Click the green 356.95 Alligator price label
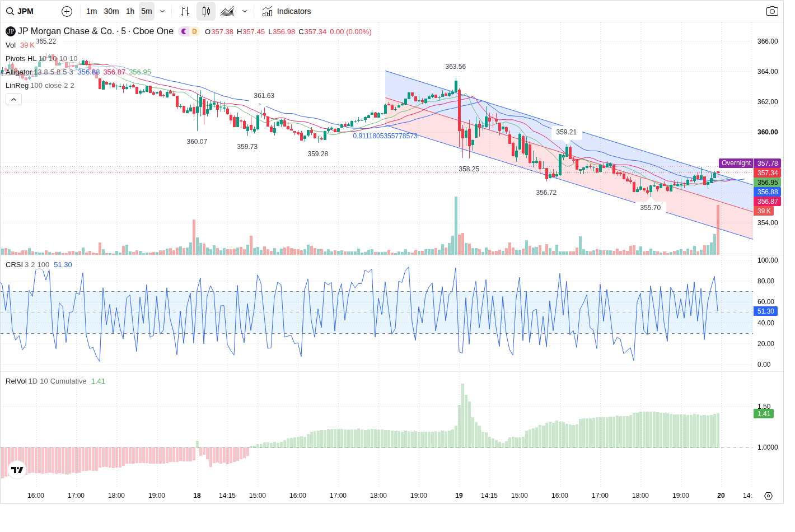Viewport: 795px width, 532px height. coord(768,183)
